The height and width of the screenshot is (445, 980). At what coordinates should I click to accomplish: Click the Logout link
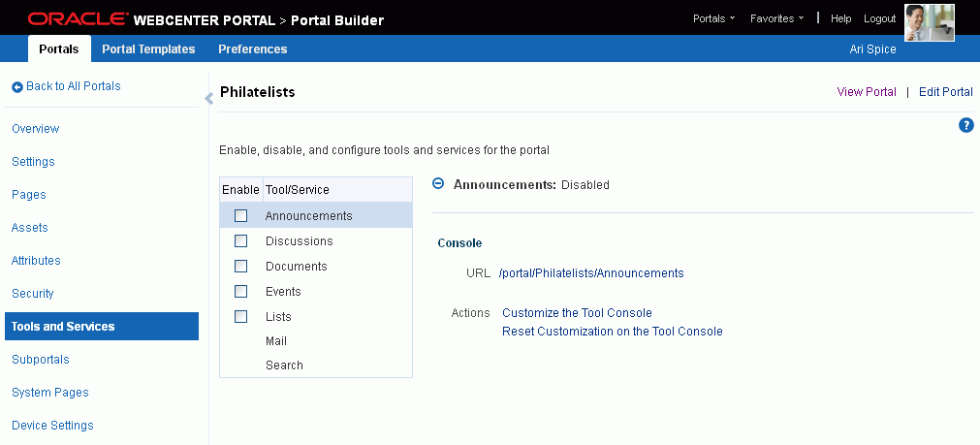point(879,18)
